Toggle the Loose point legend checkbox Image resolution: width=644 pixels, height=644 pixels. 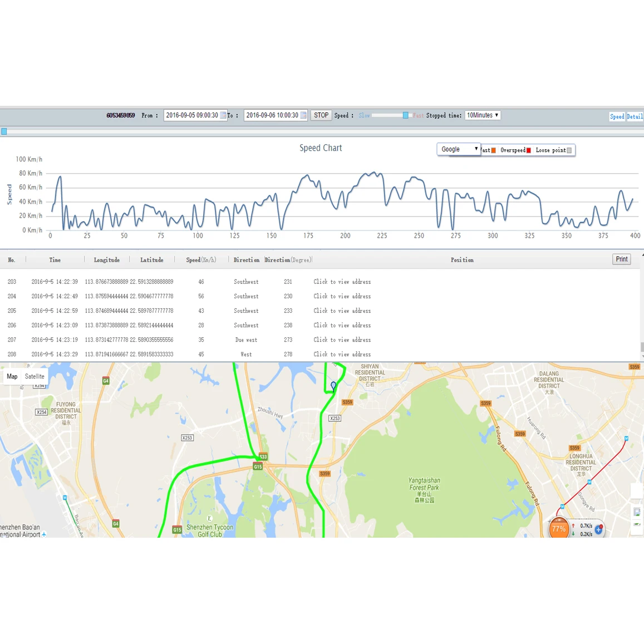coord(568,150)
